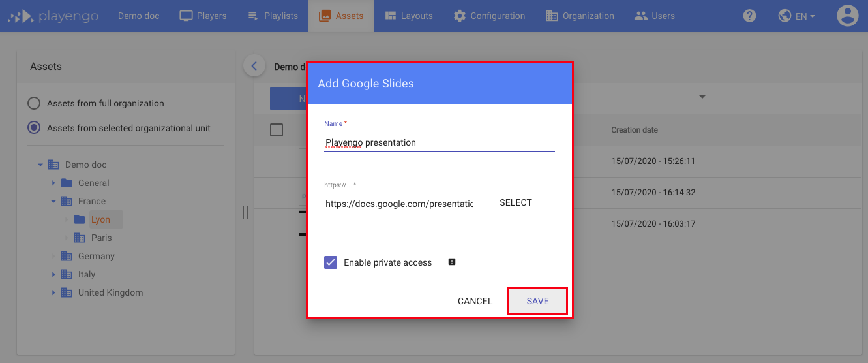Open the user account avatar icon
Screen dimensions: 868x363
[847, 16]
